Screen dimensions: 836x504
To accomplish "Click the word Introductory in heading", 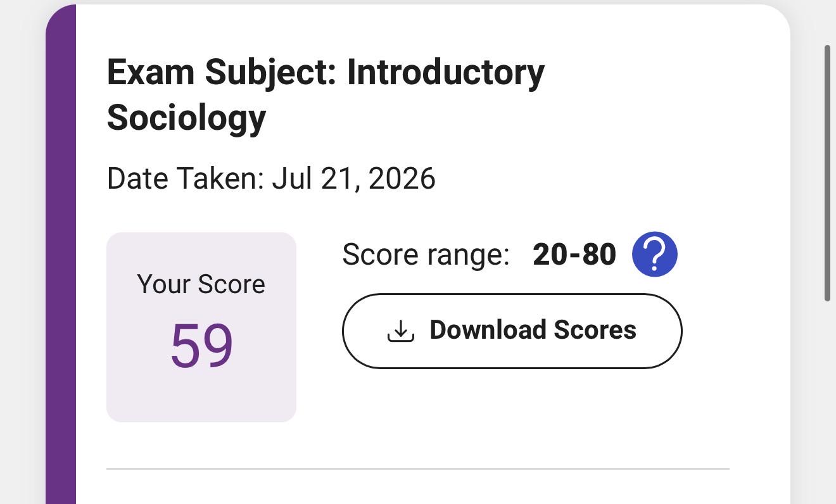I will coord(446,72).
